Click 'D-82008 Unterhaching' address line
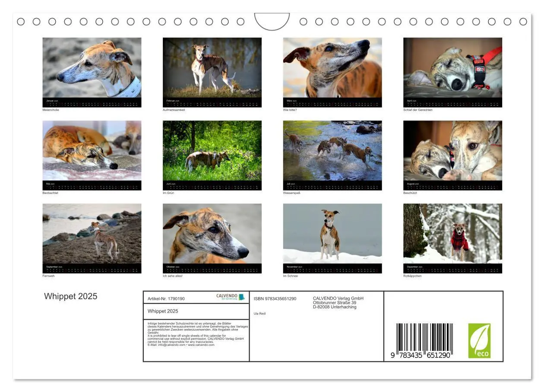 (335, 307)
